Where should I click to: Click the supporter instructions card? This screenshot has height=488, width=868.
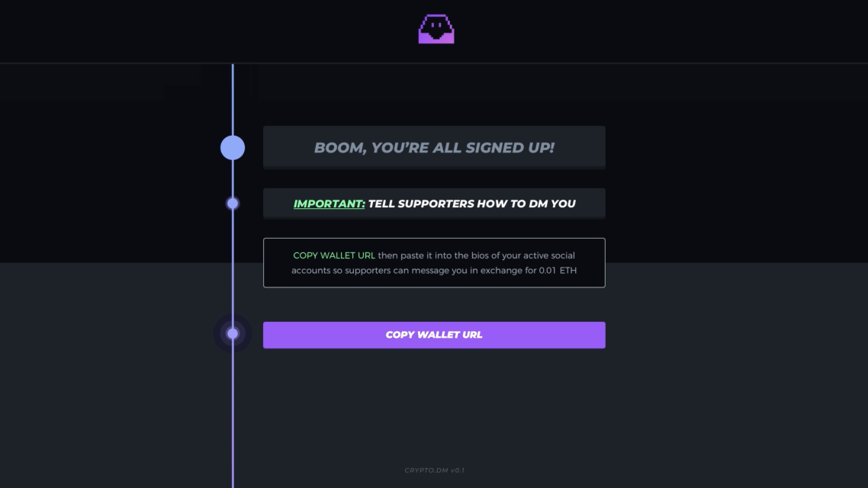[x=434, y=262]
